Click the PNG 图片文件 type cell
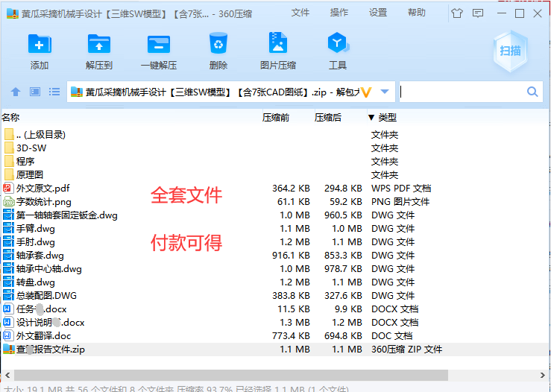551x392 pixels. [x=400, y=202]
